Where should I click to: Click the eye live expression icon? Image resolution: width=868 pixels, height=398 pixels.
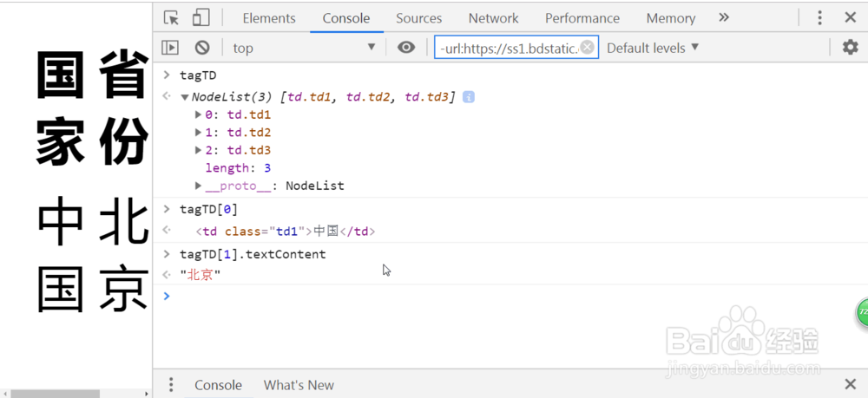(x=406, y=48)
